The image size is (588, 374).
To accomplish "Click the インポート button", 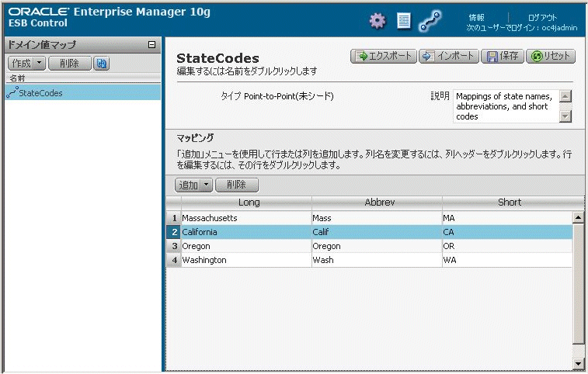I will tap(448, 56).
